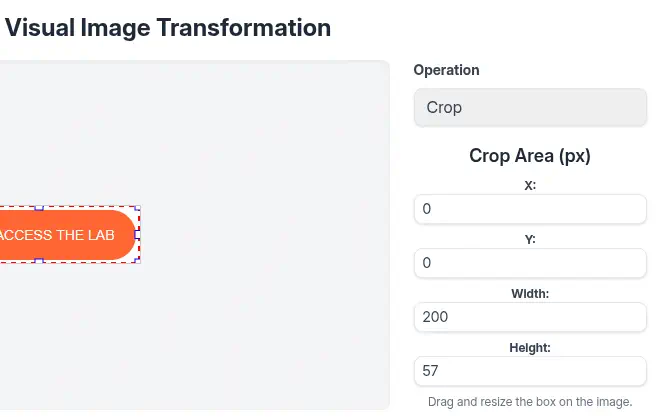The image size is (656, 417).
Task: Click the Operation label
Action: [446, 70]
